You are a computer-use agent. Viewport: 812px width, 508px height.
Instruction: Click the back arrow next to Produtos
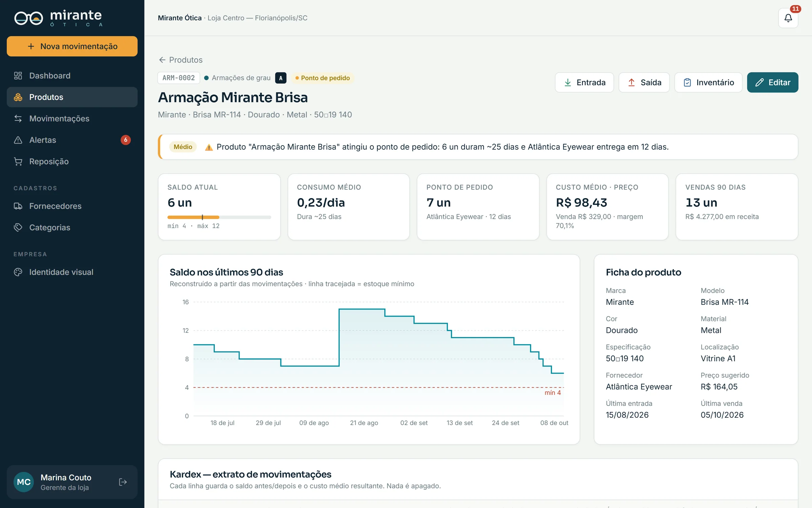pyautogui.click(x=162, y=60)
